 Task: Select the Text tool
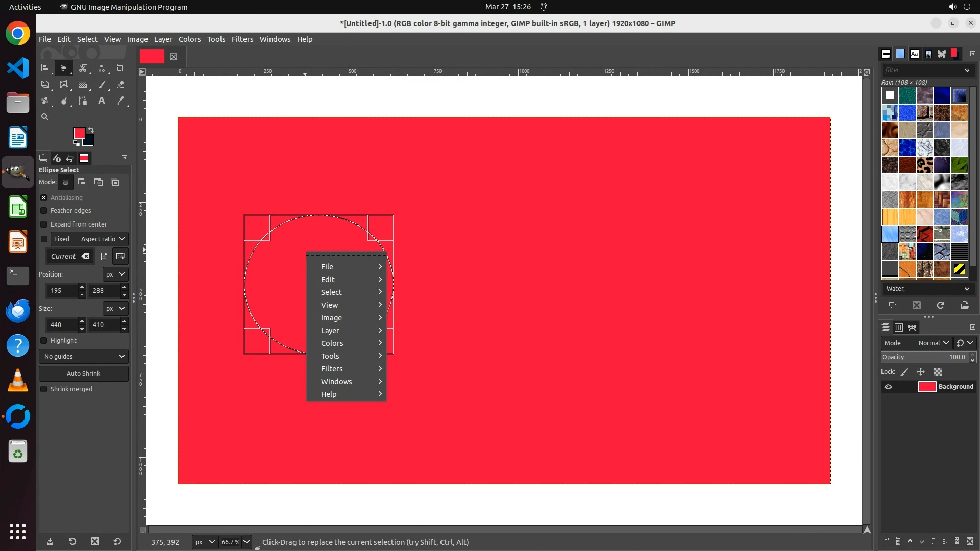(x=102, y=101)
